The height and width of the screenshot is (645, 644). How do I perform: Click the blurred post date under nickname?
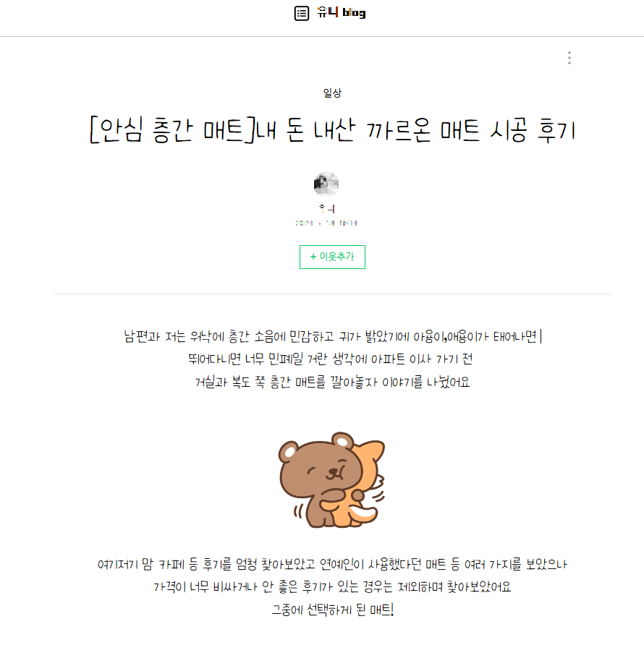click(x=326, y=223)
